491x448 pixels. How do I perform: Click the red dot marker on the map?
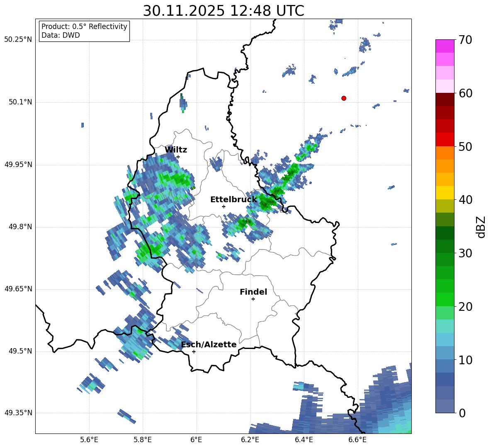pos(344,98)
